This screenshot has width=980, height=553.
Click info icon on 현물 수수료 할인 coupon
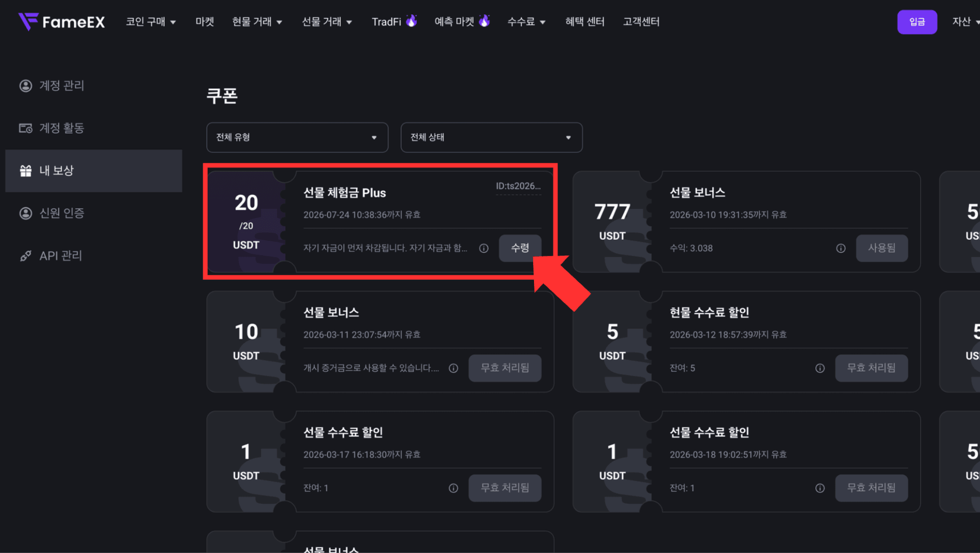[820, 368]
